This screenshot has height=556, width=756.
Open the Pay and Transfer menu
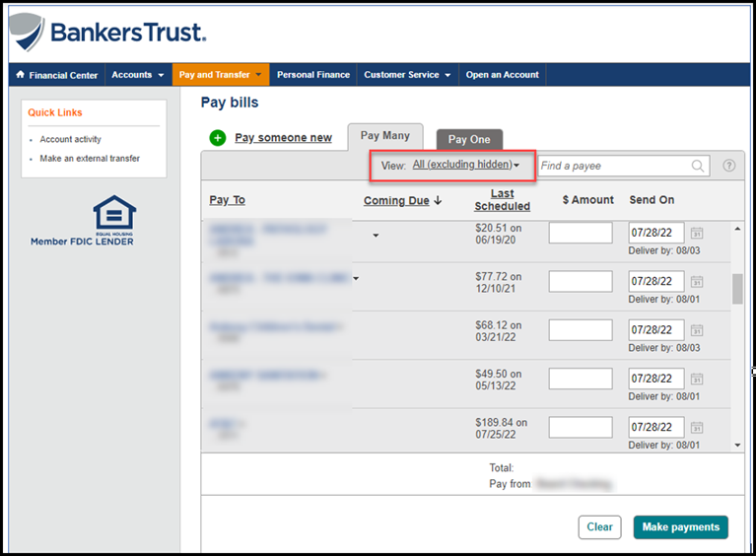221,75
